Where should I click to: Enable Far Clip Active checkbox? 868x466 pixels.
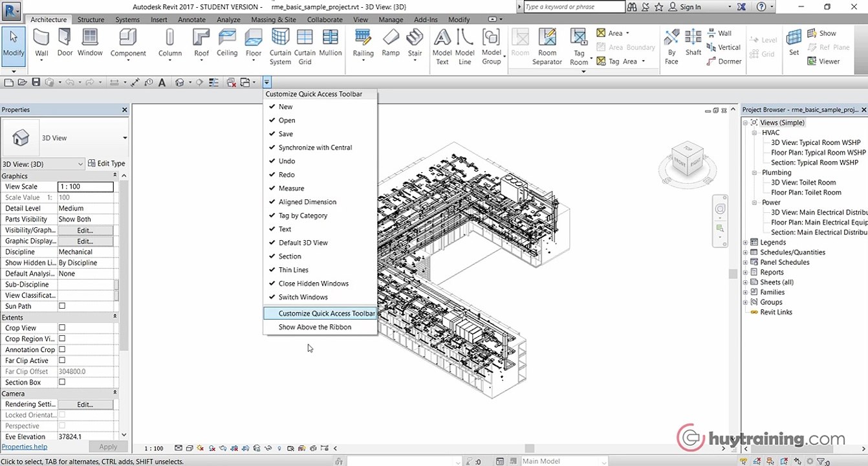[x=62, y=361]
